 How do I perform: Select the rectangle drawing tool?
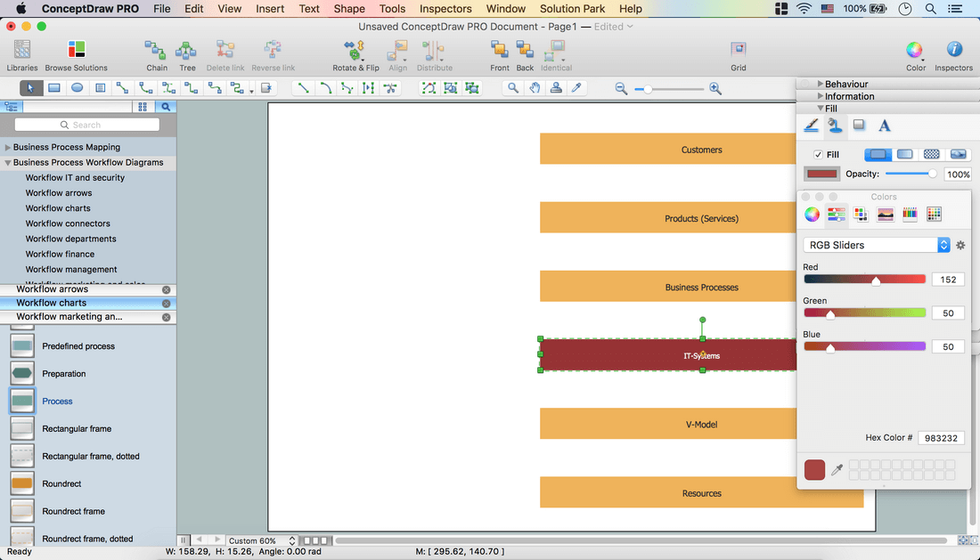point(54,88)
